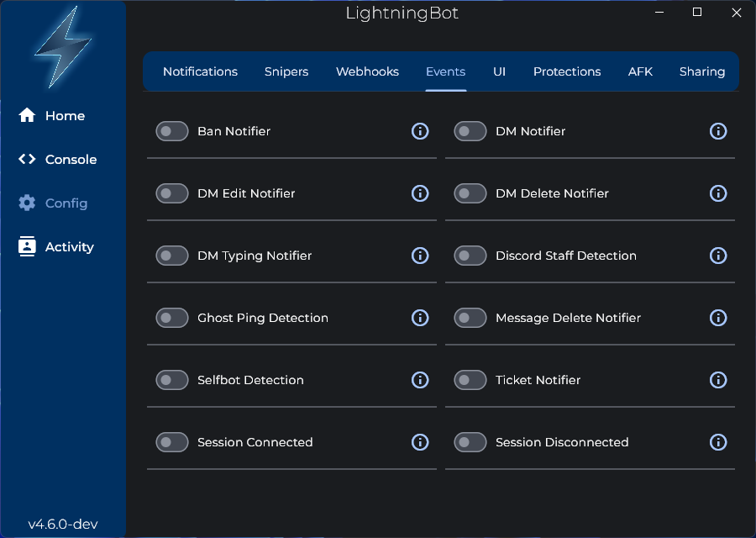Select the Config gear icon in sidebar
Viewport: 756px width, 538px height.
pyautogui.click(x=25, y=203)
